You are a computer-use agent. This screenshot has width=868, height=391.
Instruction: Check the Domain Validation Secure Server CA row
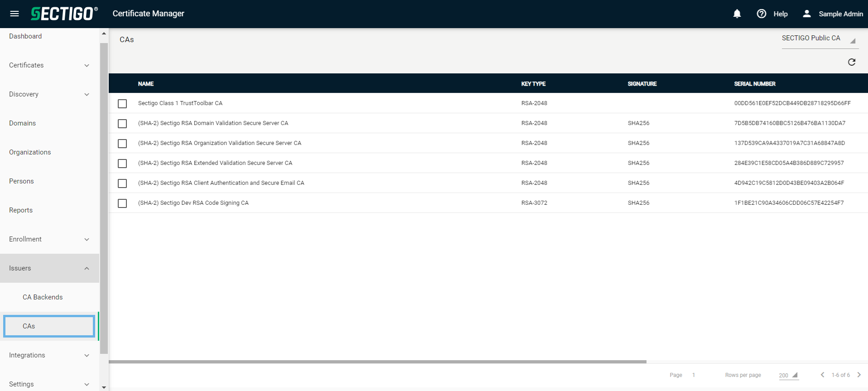[122, 124]
